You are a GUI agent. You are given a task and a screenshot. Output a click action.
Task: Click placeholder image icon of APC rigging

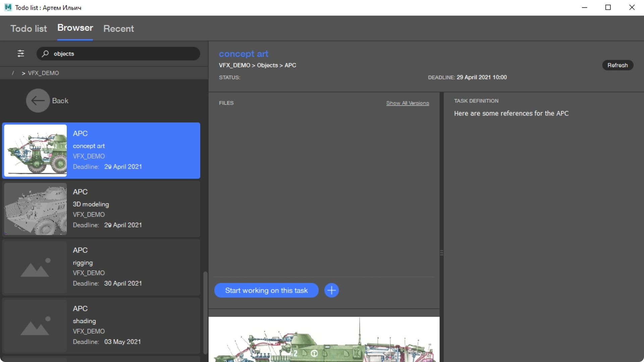point(35,267)
